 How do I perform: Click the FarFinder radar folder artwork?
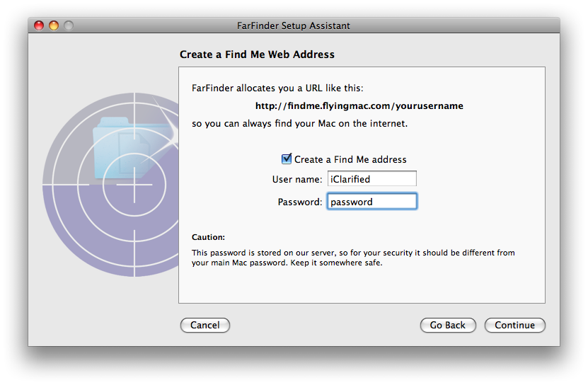coord(110,185)
